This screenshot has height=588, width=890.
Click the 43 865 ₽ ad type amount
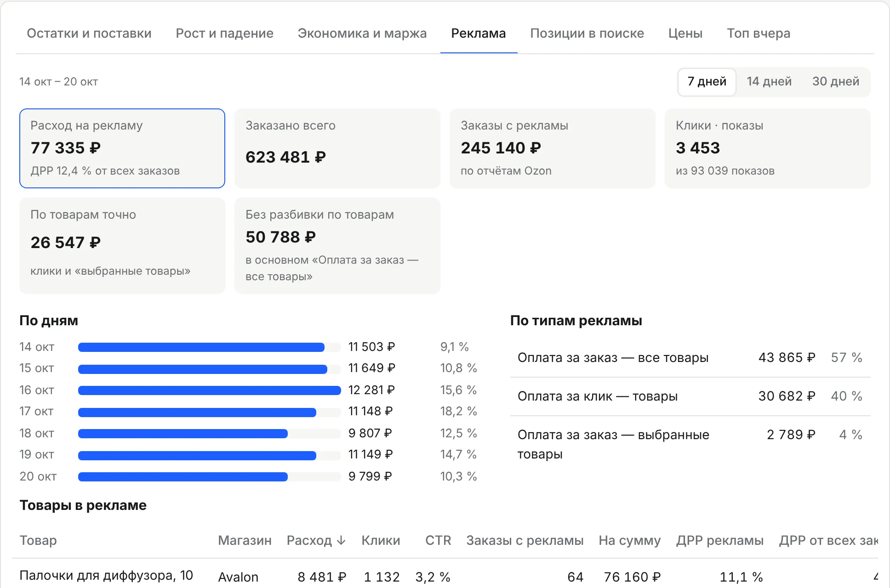(787, 357)
